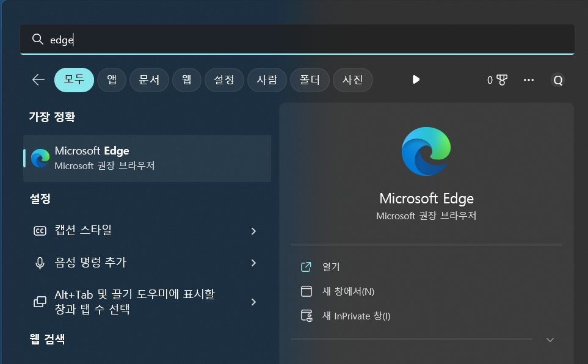Choose 새 InPrivate 창(I)
The width and height of the screenshot is (588, 364).
(356, 316)
